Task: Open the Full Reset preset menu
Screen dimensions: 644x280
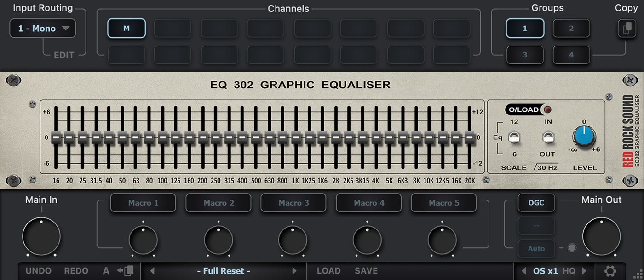Action: (224, 271)
